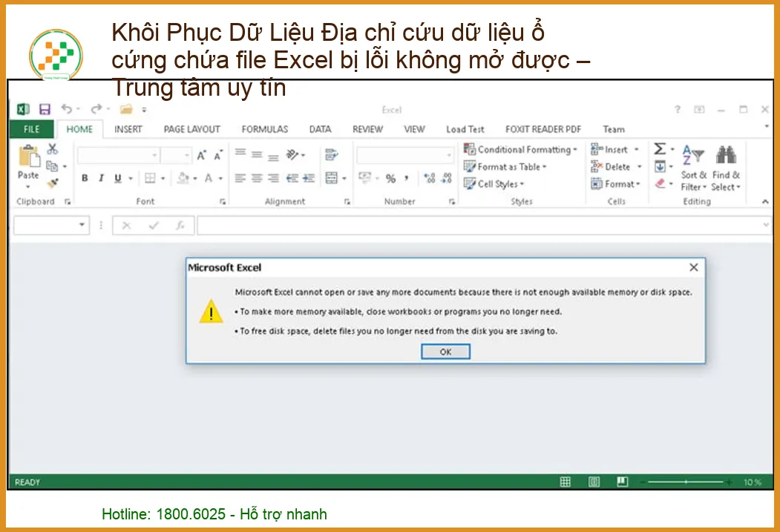The width and height of the screenshot is (780, 532).
Task: Click the Increase Decimal icon
Action: [x=430, y=178]
